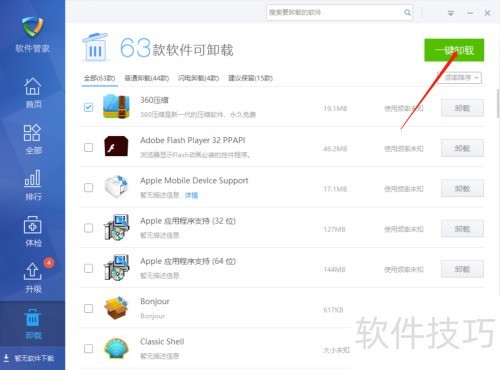This screenshot has width=500, height=370.
Task: Minimize the 软件管家 window
Action: point(470,13)
